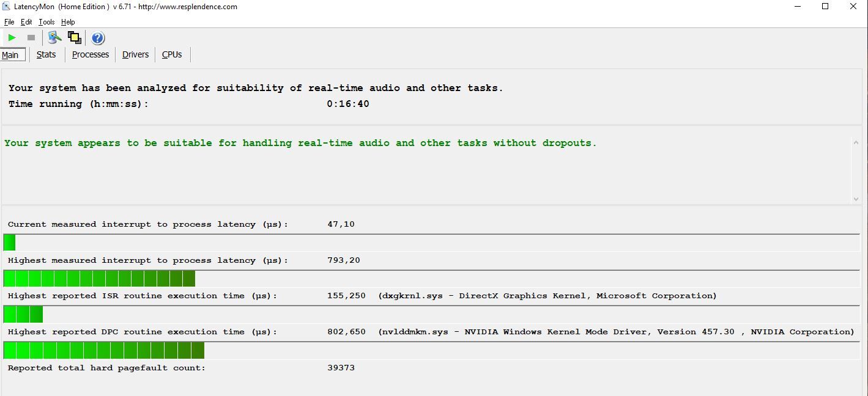Maximize the LatencyMon window
The width and height of the screenshot is (868, 396).
(x=825, y=7)
